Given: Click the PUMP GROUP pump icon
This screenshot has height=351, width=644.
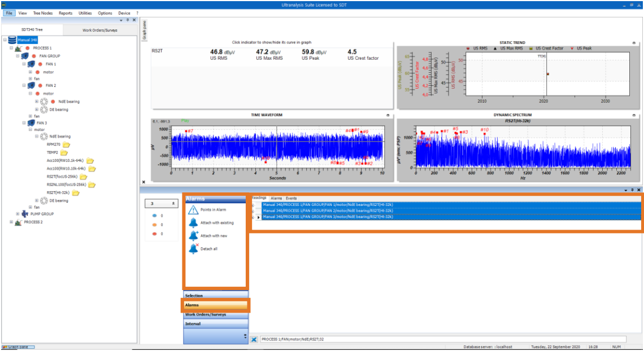Looking at the screenshot, I should (24, 214).
